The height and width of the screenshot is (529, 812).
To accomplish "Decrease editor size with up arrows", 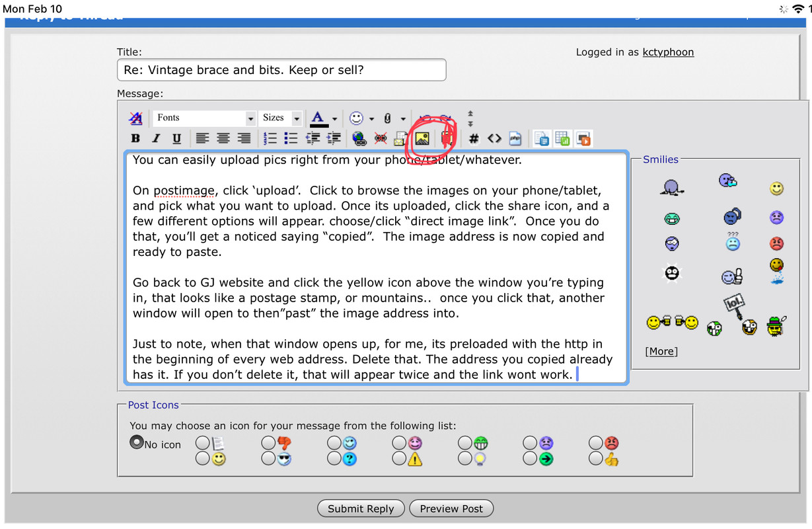I will click(470, 114).
